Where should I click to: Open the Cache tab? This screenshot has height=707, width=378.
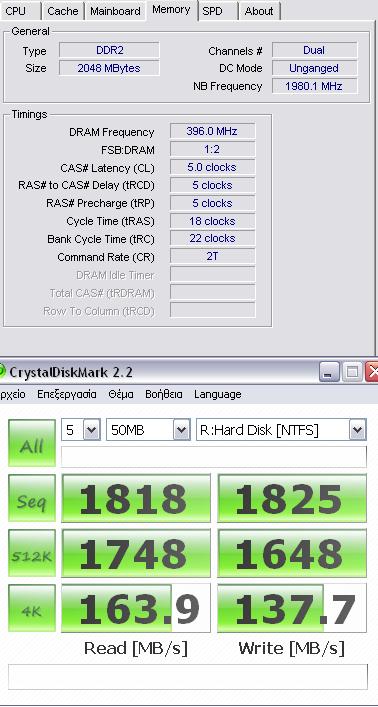(63, 11)
